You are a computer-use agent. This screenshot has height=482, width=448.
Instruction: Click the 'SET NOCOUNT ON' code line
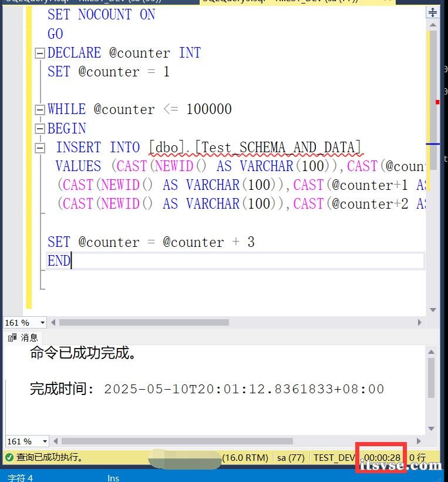pos(102,15)
